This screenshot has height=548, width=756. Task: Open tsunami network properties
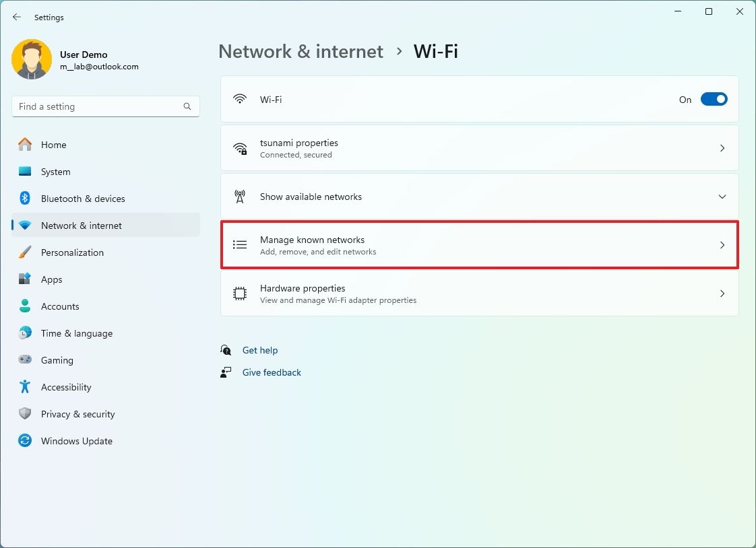pos(479,148)
